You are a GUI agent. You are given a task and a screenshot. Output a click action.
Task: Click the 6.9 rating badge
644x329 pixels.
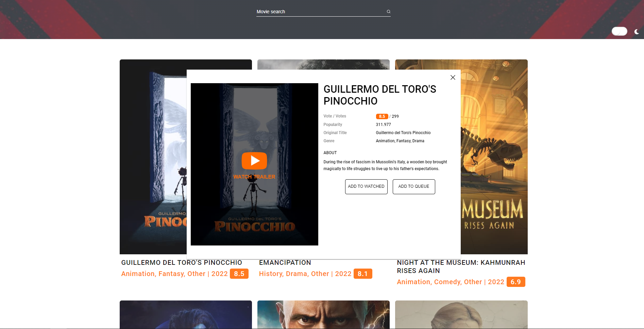click(516, 282)
